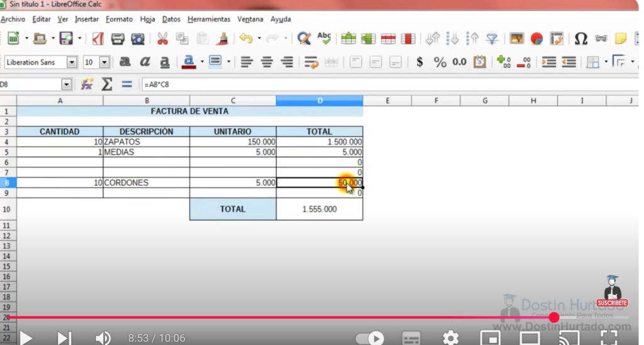Open the font color dropdown arrow

click(202, 62)
